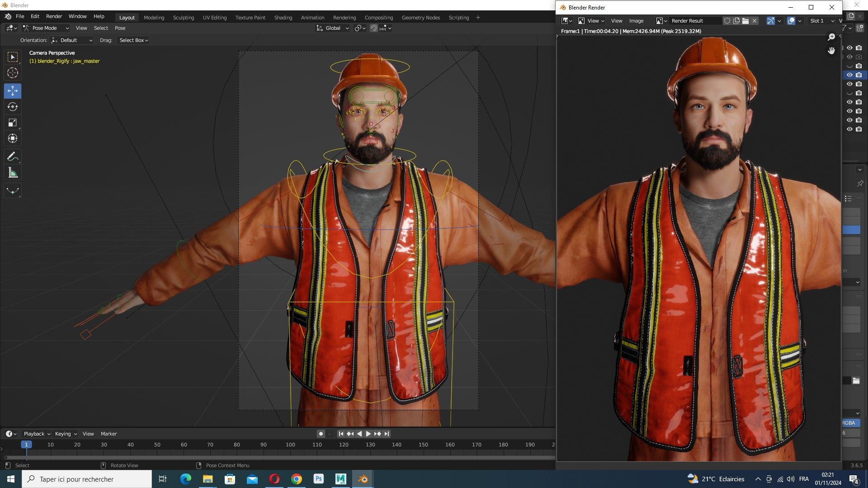
Task: Add a new workspace with plus icon
Action: point(478,18)
